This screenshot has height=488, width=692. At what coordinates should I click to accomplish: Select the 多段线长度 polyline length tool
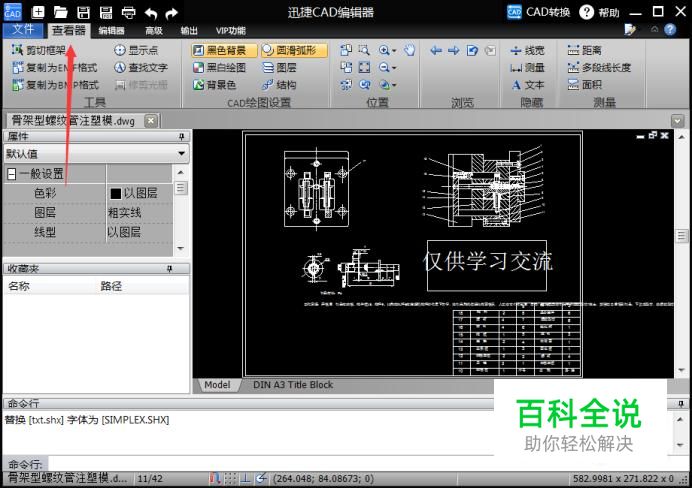coord(599,68)
